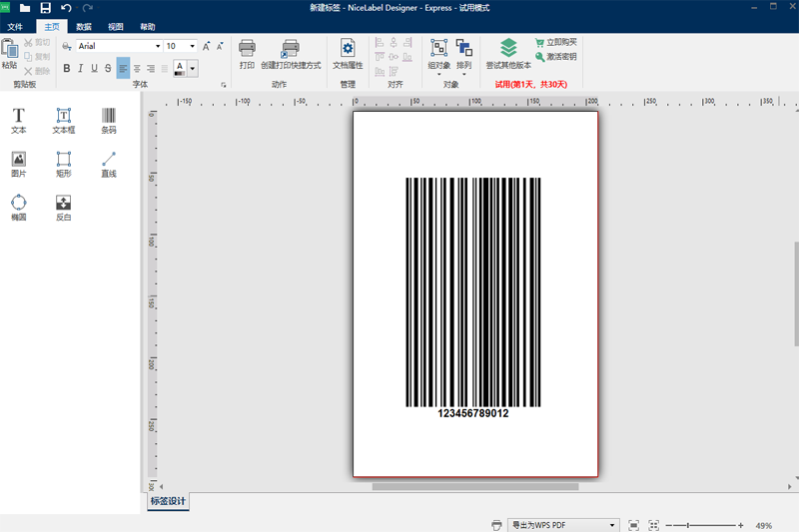Viewport: 799px width, 532px height.
Task: Toggle bold formatting
Action: [x=67, y=69]
